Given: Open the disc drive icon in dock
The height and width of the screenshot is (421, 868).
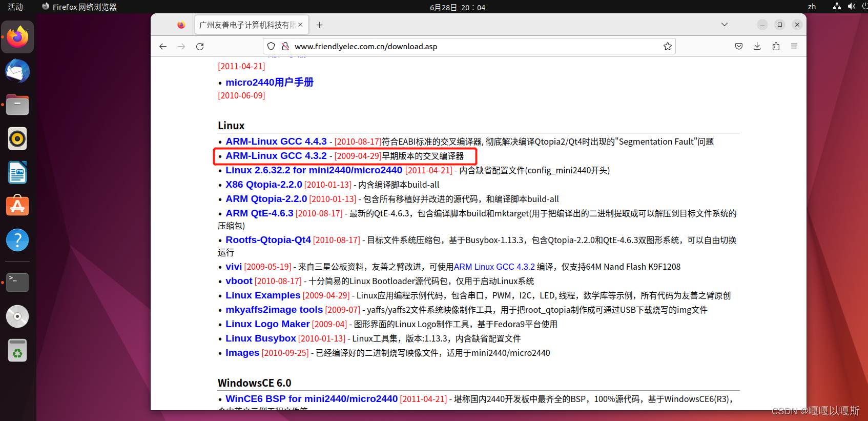Looking at the screenshot, I should click(17, 316).
